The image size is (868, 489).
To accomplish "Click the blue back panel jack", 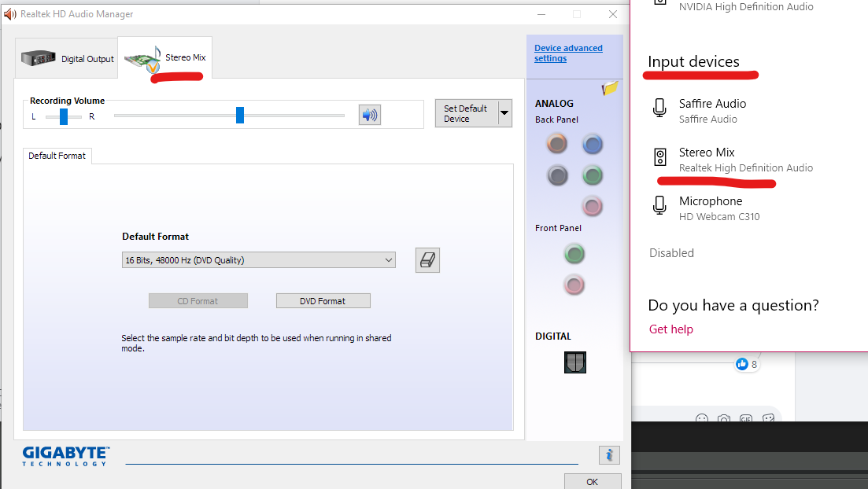I will tap(593, 145).
